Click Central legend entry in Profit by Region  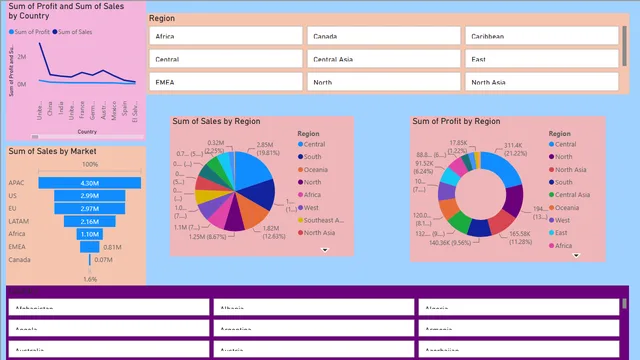point(562,144)
